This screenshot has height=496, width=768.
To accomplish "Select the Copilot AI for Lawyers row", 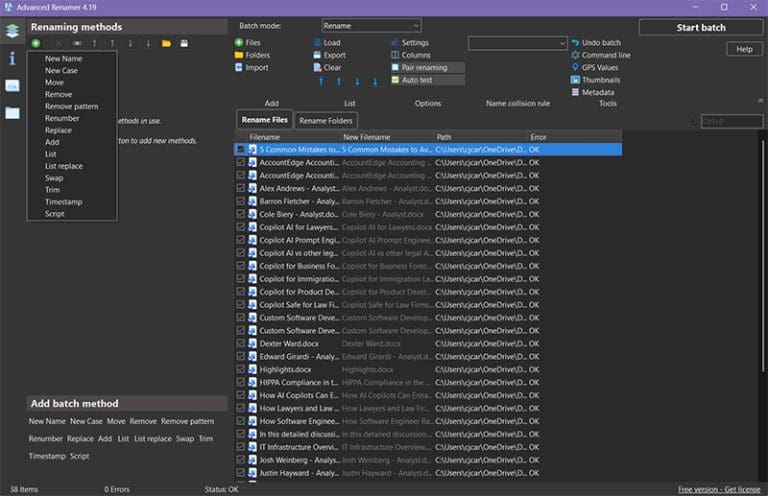I will tap(428, 227).
